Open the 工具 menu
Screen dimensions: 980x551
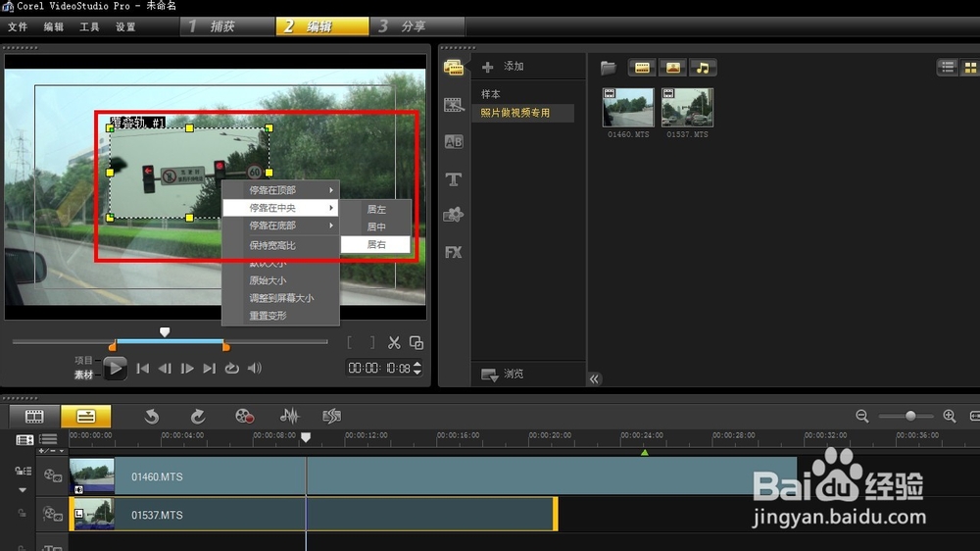point(89,26)
